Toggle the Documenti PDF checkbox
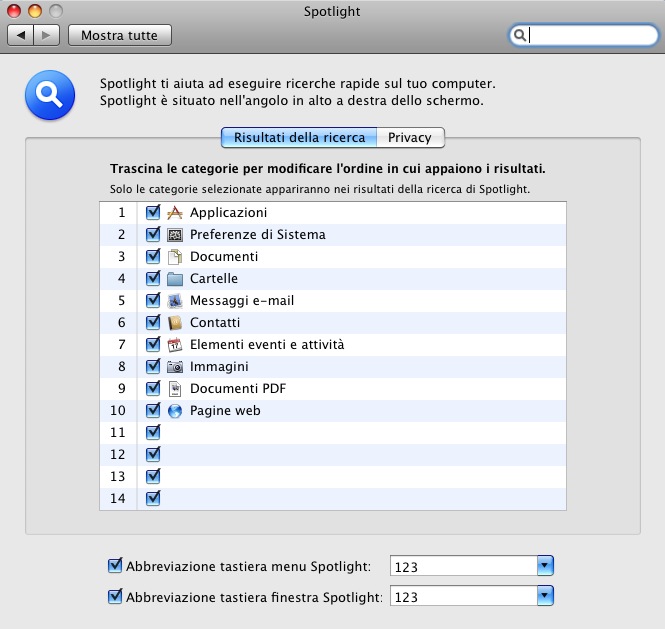Image resolution: width=665 pixels, height=629 pixels. click(153, 389)
